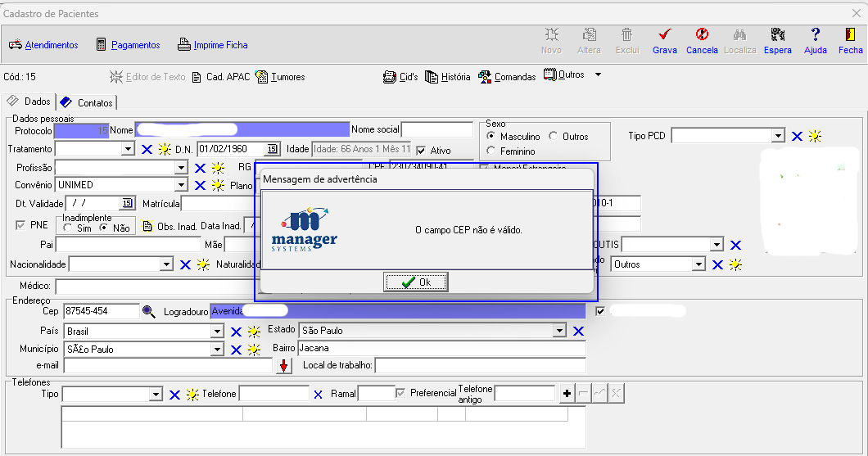Click the Bairro input field
Image resolution: width=868 pixels, height=456 pixels.
click(441, 348)
